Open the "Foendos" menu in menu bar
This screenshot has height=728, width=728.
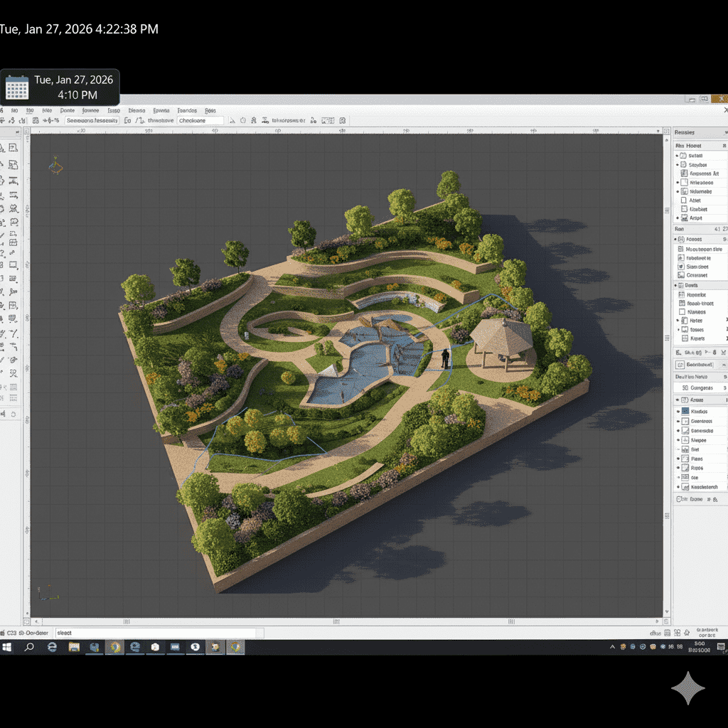pyautogui.click(x=187, y=110)
